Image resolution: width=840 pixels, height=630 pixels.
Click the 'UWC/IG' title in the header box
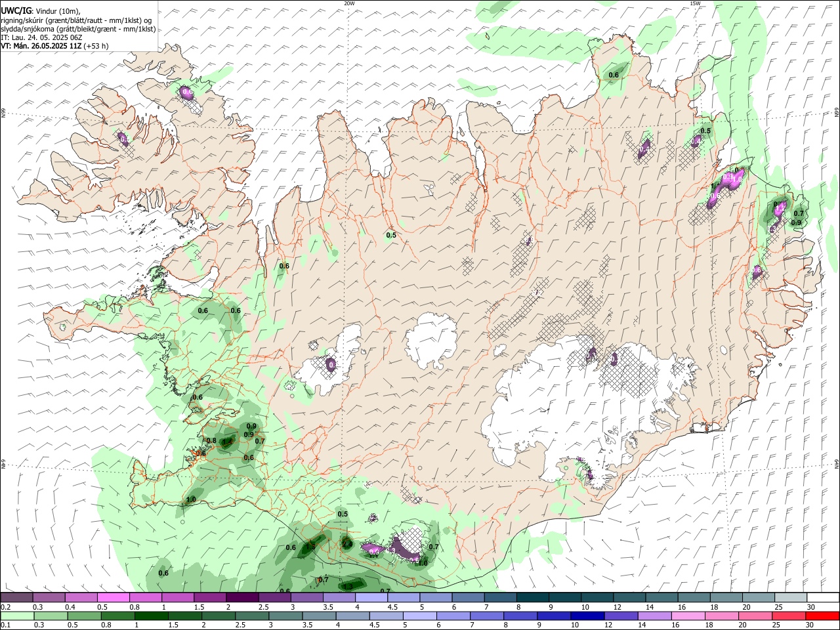tap(16, 10)
